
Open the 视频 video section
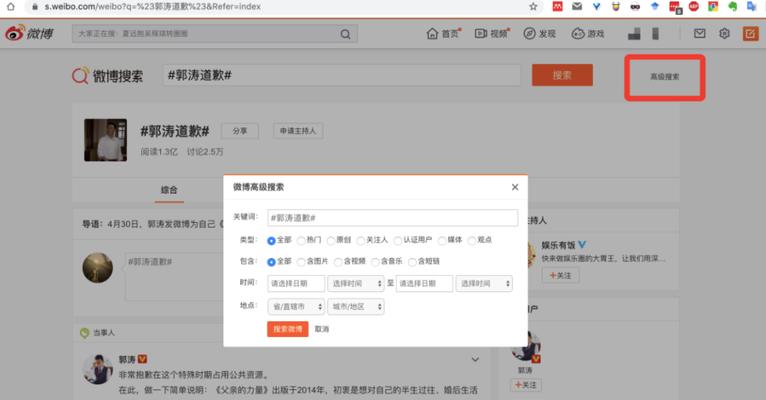click(x=492, y=33)
